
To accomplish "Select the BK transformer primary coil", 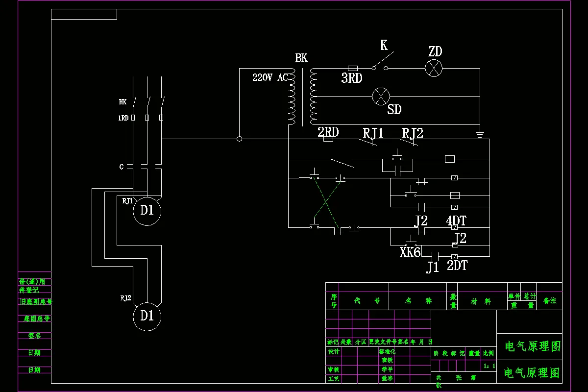I will [291, 97].
